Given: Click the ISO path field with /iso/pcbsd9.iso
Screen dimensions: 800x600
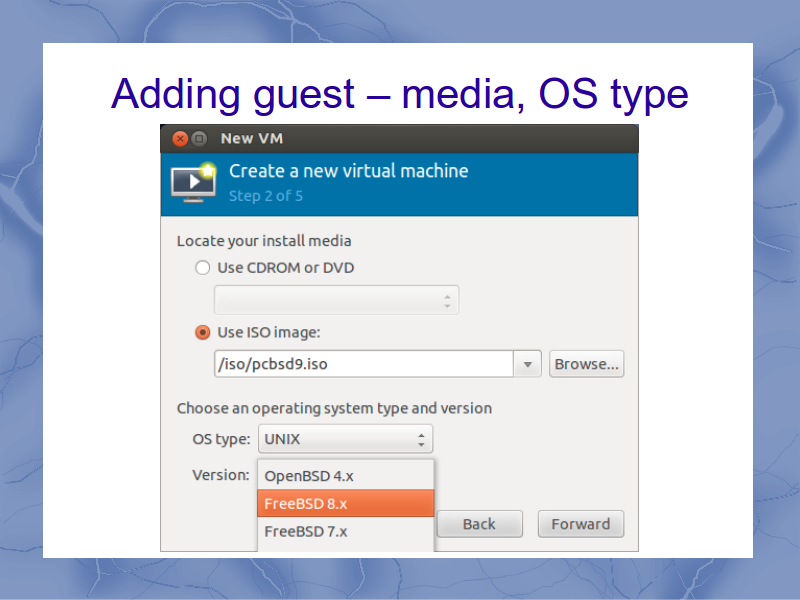Looking at the screenshot, I should point(364,364).
